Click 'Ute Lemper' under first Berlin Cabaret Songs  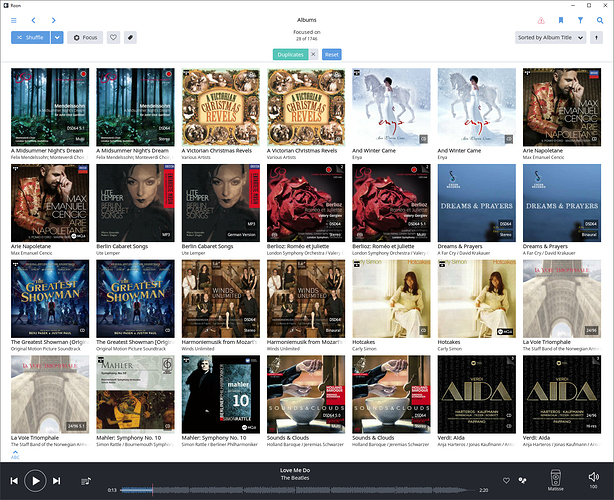tap(108, 253)
